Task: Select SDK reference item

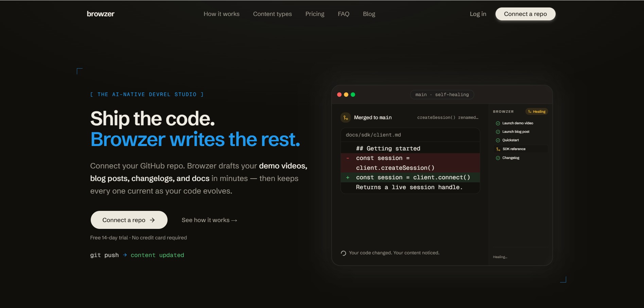Action: [520, 149]
